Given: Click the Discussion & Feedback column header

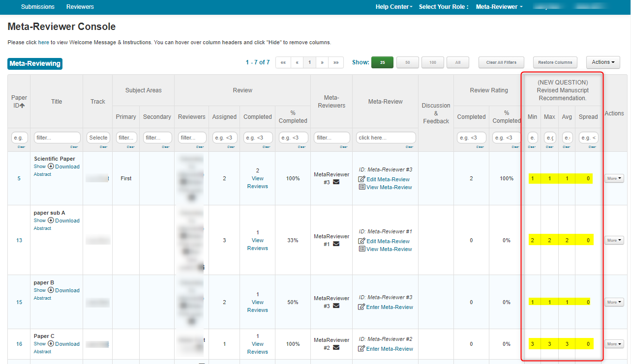Looking at the screenshot, I should (x=436, y=113).
